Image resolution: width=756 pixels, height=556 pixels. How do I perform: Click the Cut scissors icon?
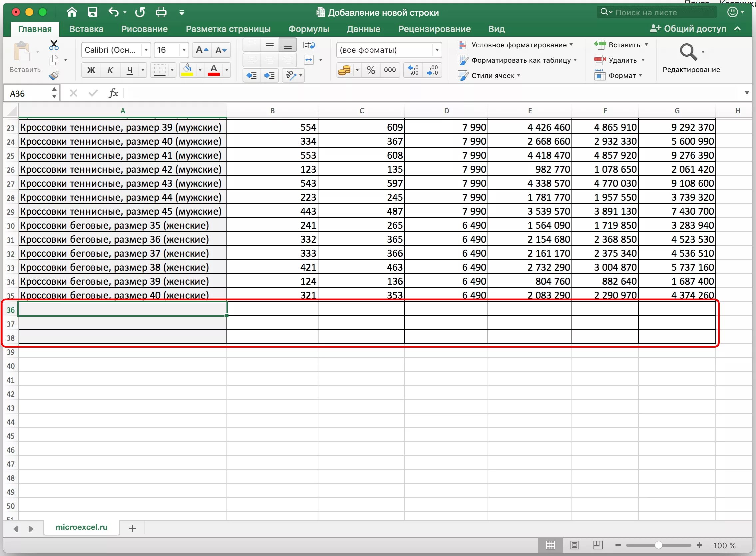tap(54, 45)
